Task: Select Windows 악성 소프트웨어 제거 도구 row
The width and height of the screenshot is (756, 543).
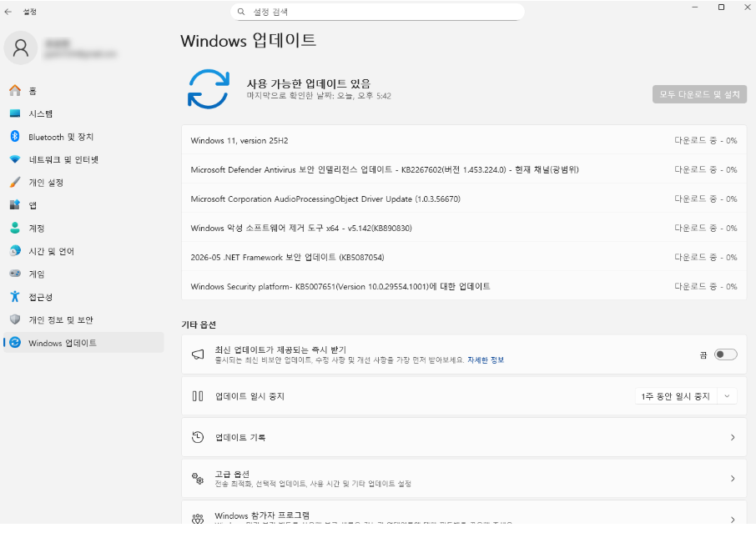Action: click(464, 228)
